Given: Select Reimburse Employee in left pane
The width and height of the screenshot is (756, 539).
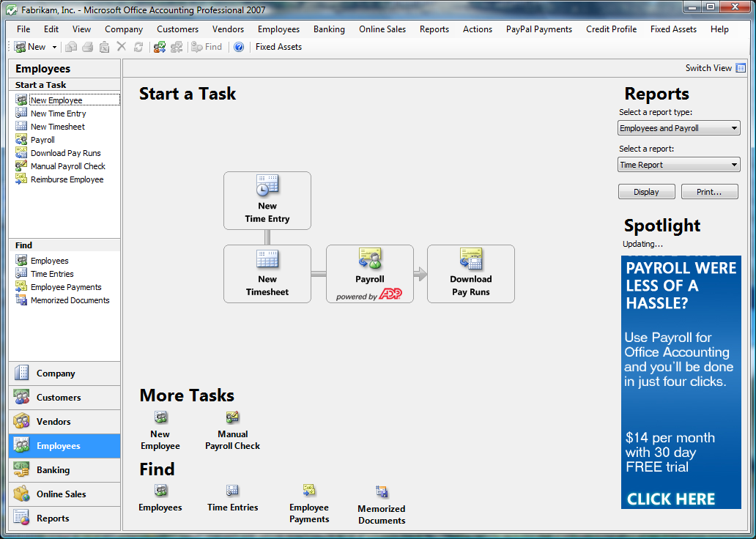Looking at the screenshot, I should [67, 179].
